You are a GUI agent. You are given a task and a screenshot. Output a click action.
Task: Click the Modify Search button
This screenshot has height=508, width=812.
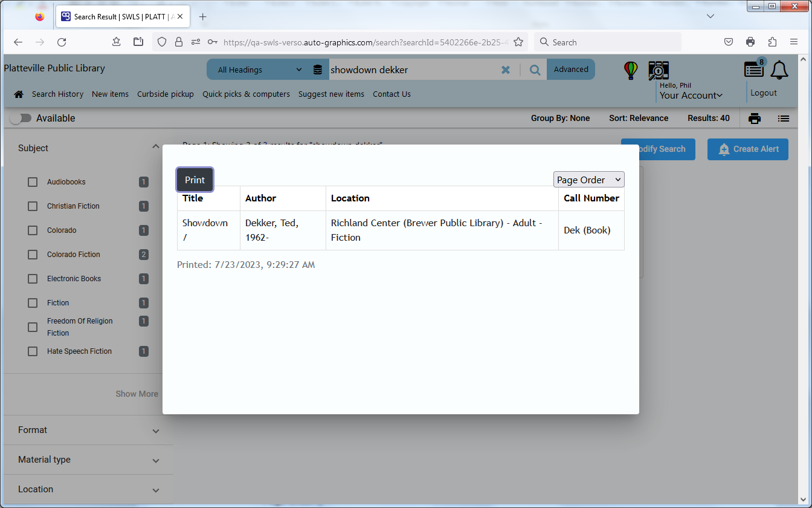pos(658,149)
